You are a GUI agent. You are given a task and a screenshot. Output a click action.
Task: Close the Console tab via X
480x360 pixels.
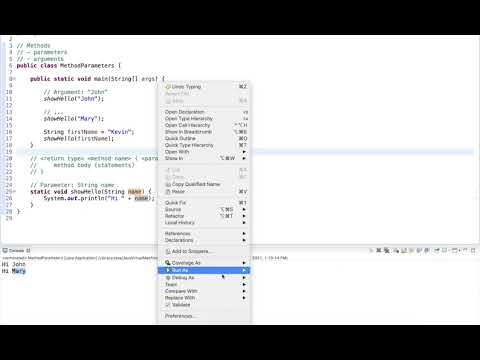coord(28,250)
